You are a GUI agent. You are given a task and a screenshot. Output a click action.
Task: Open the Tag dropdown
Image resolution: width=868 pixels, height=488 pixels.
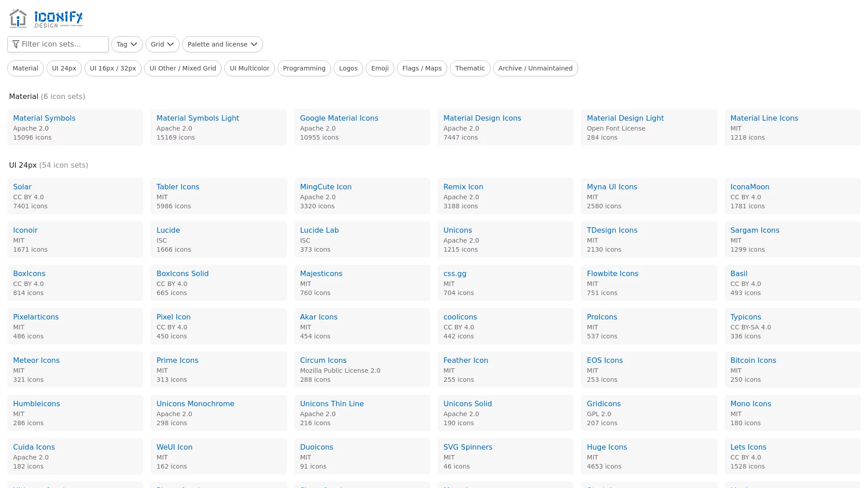[127, 44]
